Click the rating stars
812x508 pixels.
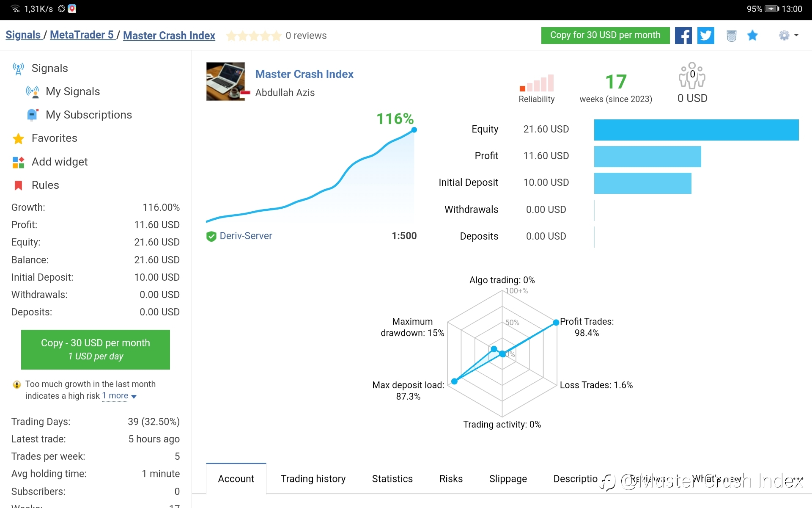point(254,36)
